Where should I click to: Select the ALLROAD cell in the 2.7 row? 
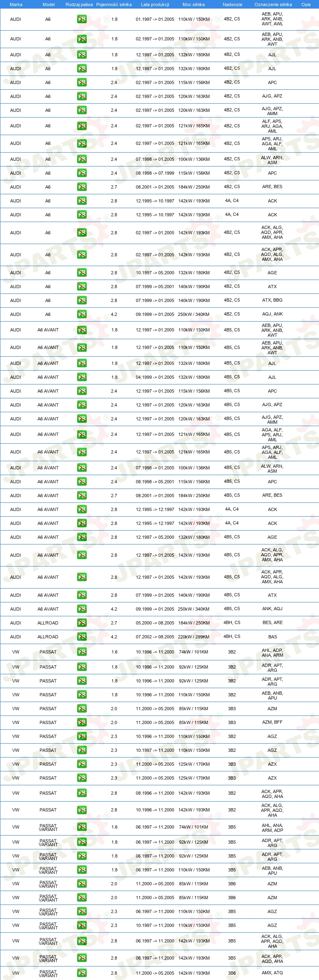[48, 623]
